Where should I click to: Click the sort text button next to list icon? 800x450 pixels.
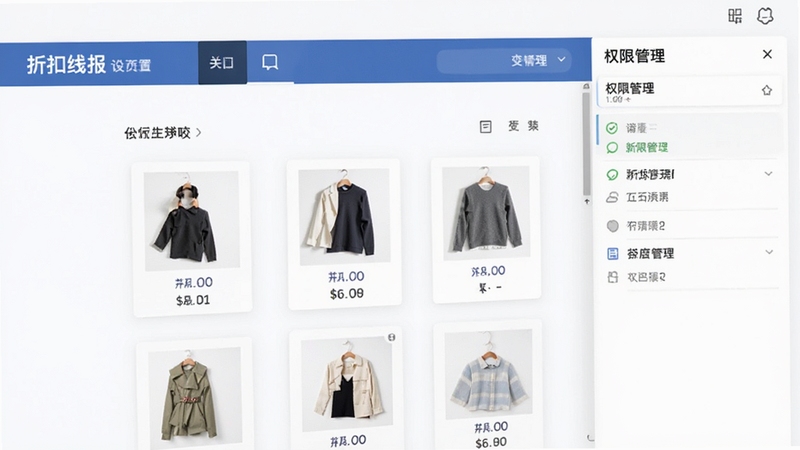point(523,126)
